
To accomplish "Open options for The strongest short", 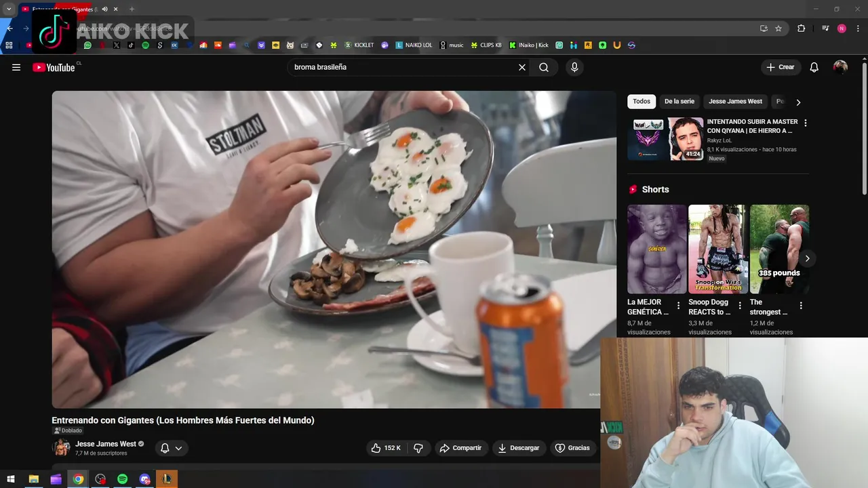I will (801, 306).
